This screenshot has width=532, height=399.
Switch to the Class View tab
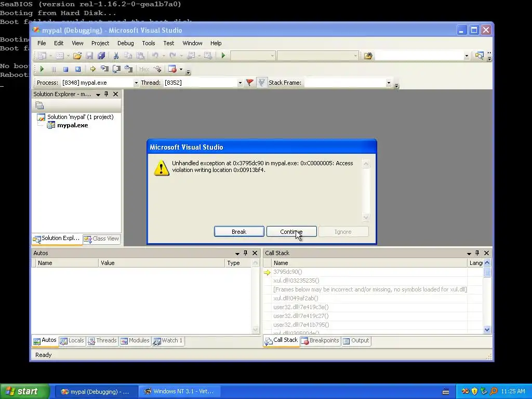click(101, 239)
